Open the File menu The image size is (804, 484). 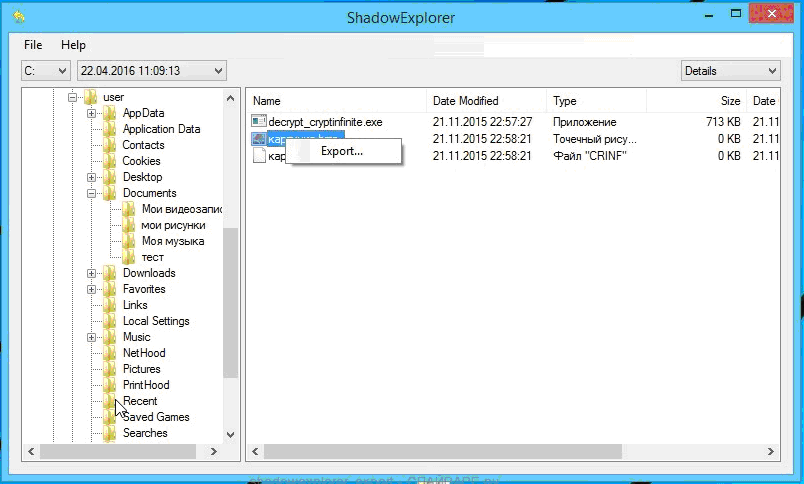tap(33, 45)
